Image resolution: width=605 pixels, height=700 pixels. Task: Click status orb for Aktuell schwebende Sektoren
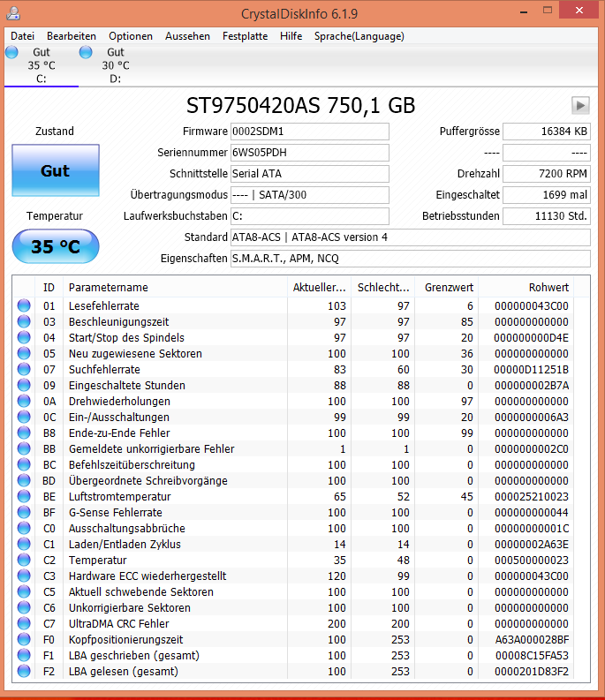pos(24,592)
